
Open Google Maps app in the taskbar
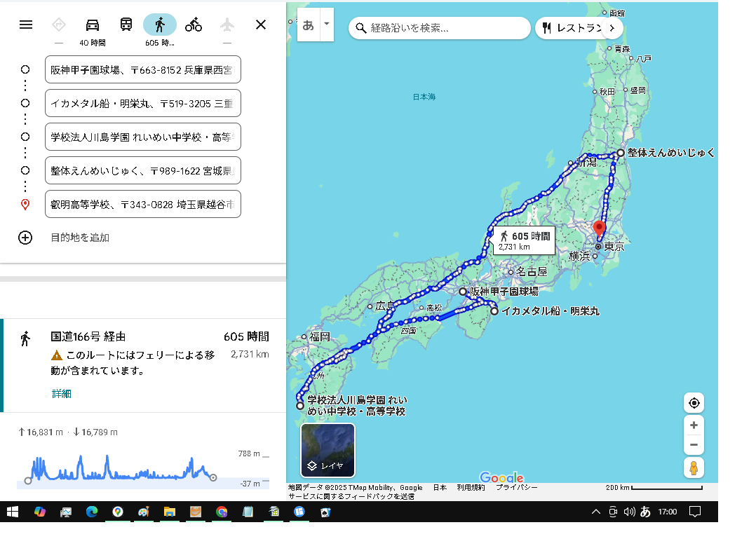pos(118,512)
